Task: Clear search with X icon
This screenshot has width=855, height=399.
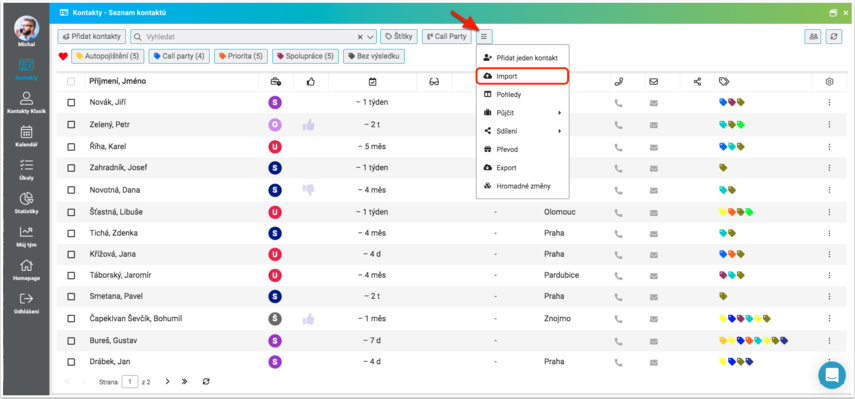Action: [x=360, y=37]
